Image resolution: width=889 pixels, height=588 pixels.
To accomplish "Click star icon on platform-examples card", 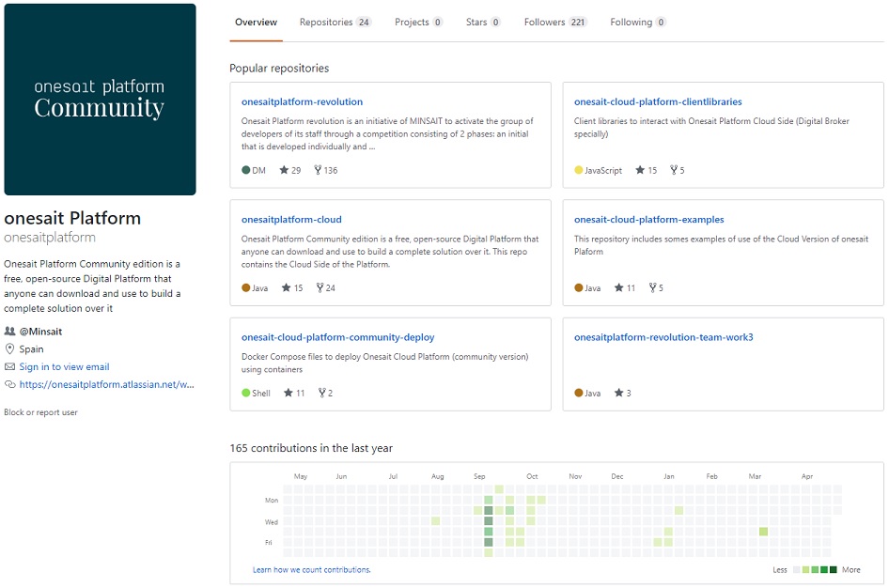I will coord(619,287).
